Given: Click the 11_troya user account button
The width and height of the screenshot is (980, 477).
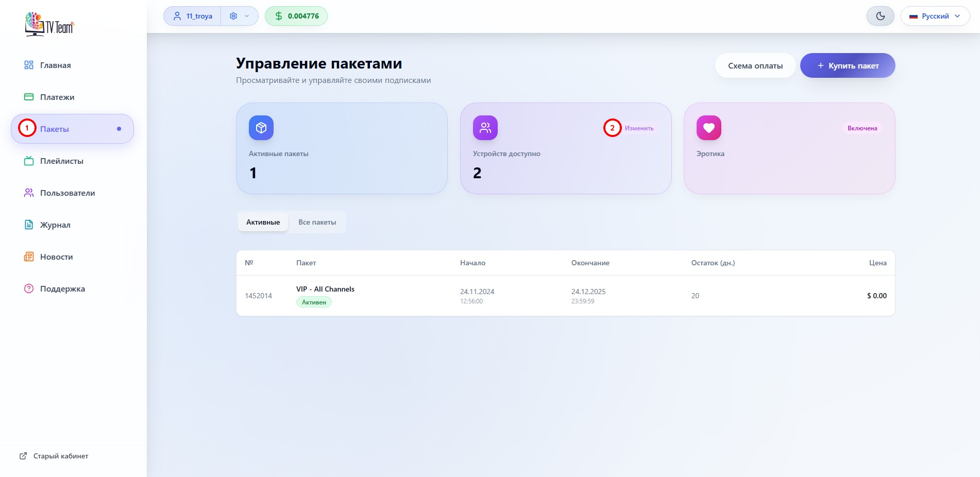Looking at the screenshot, I should click(x=193, y=16).
